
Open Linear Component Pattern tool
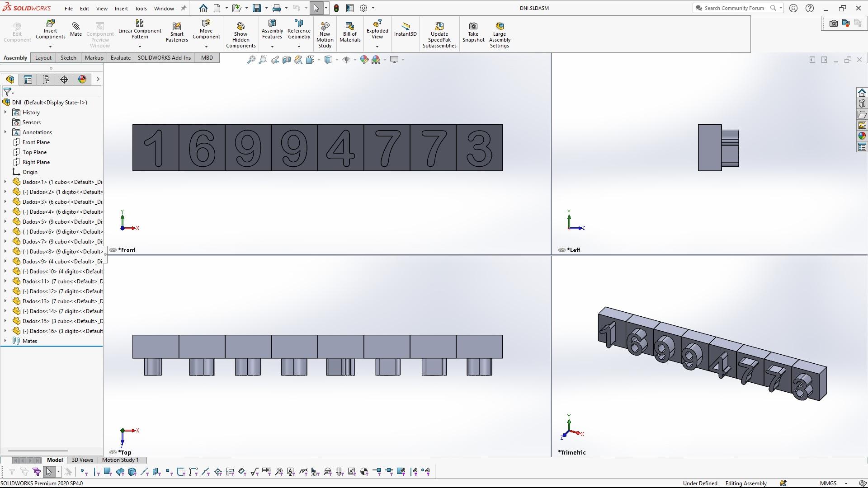coord(140,30)
